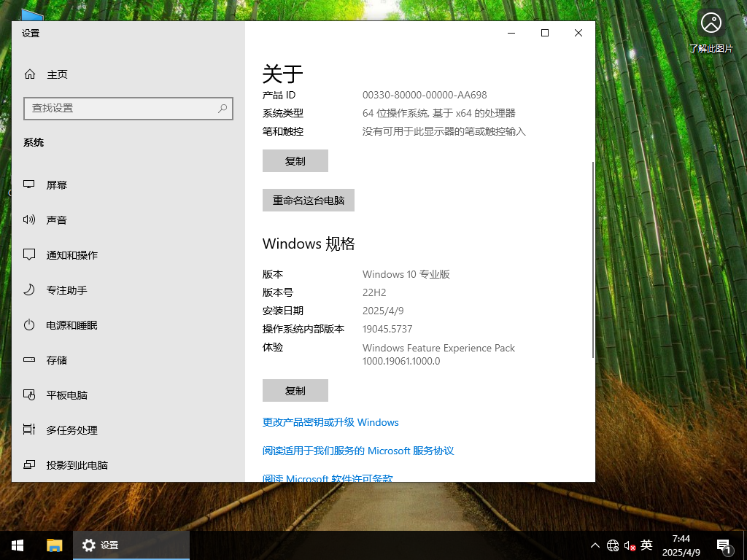Open 通知和操作 notifications settings icon

point(29,254)
